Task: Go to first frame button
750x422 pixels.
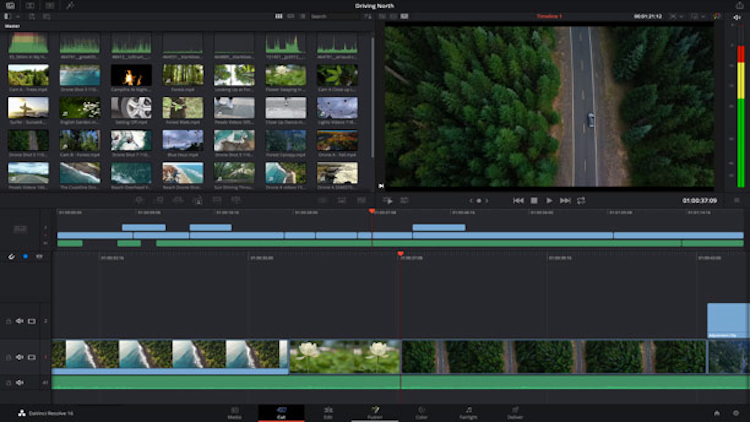Action: pyautogui.click(x=518, y=200)
